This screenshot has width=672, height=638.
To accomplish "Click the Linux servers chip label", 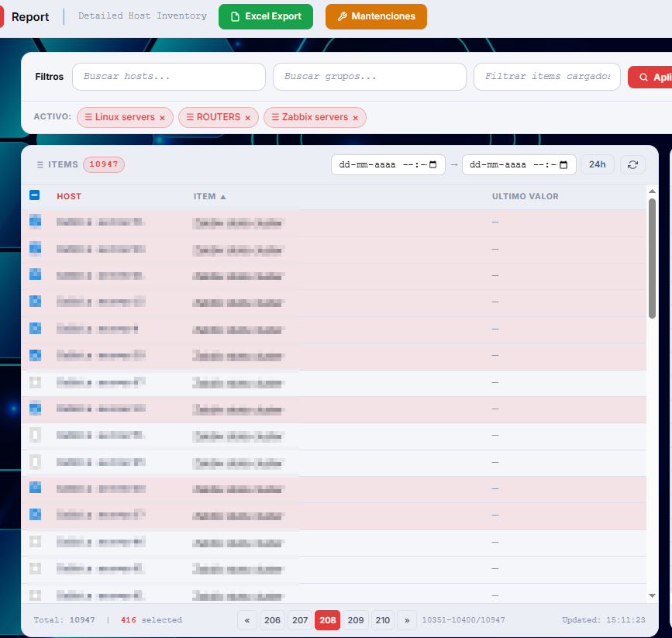I will pyautogui.click(x=125, y=117).
